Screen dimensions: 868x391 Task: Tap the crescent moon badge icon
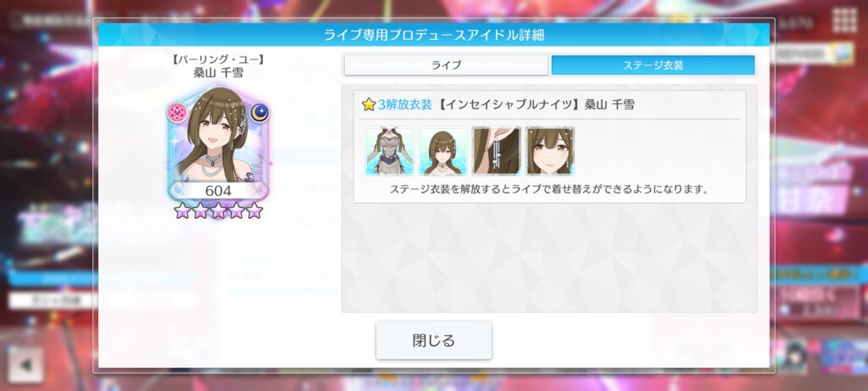pyautogui.click(x=259, y=113)
